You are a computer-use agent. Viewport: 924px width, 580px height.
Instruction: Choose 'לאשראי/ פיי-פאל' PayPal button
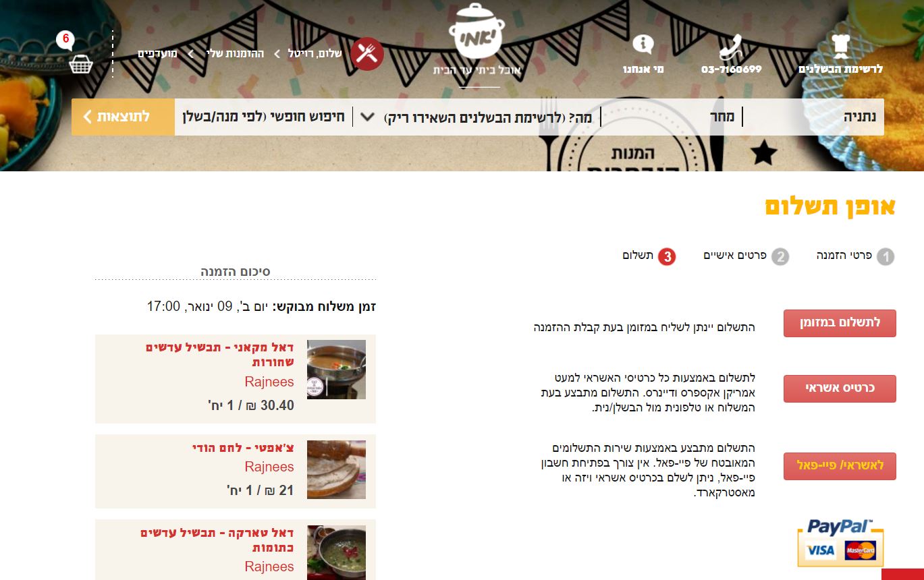[x=840, y=466]
